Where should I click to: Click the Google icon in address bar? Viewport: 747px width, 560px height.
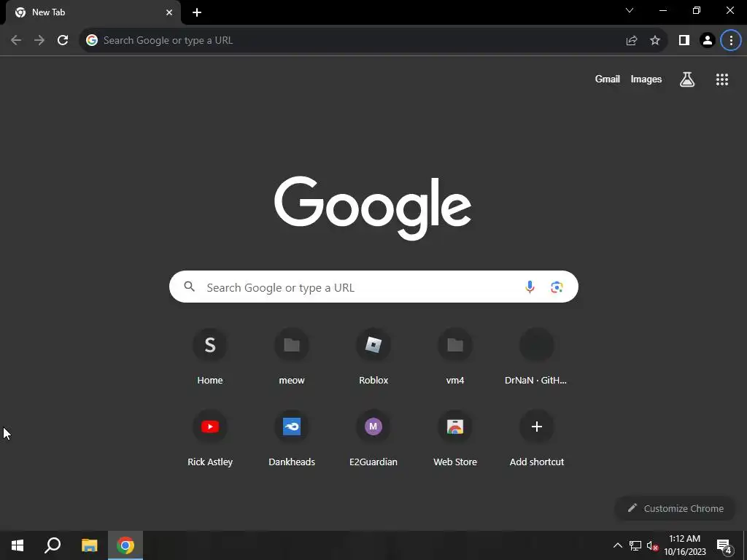[92, 41]
